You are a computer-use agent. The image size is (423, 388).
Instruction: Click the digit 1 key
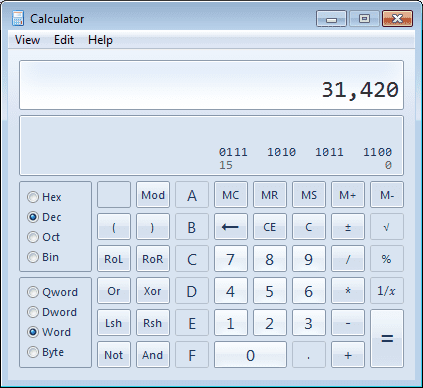pyautogui.click(x=231, y=323)
